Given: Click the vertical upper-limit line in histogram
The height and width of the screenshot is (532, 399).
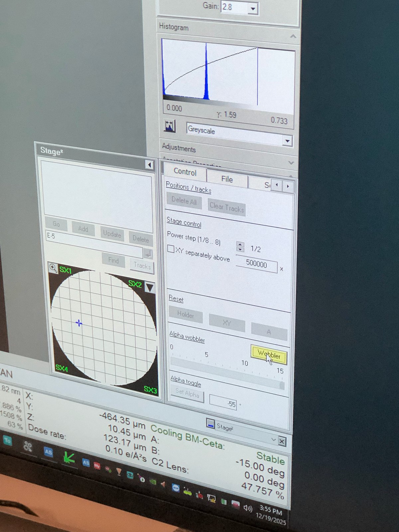Looking at the screenshot, I should pos(257,76).
